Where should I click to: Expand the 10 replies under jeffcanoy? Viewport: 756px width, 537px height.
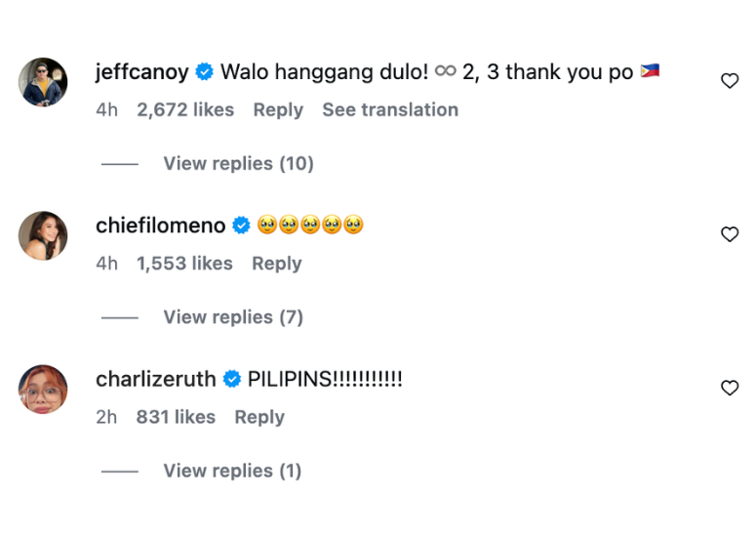point(238,163)
